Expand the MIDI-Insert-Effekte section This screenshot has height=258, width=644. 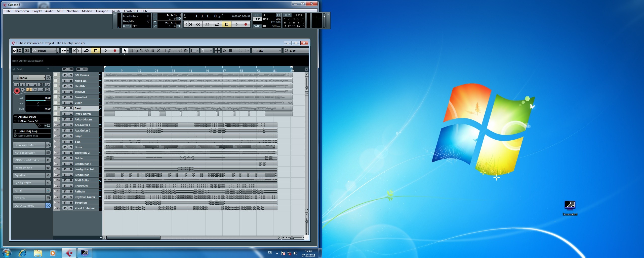click(32, 160)
